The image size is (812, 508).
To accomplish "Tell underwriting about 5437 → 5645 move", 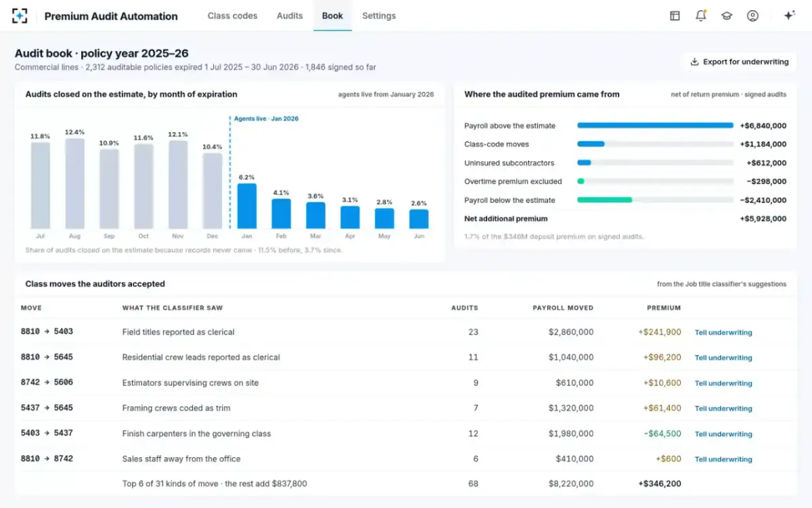I will [723, 408].
